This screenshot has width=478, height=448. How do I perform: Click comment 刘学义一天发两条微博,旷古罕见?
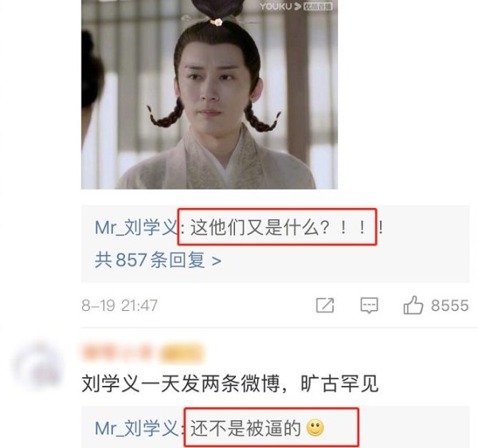(x=230, y=383)
